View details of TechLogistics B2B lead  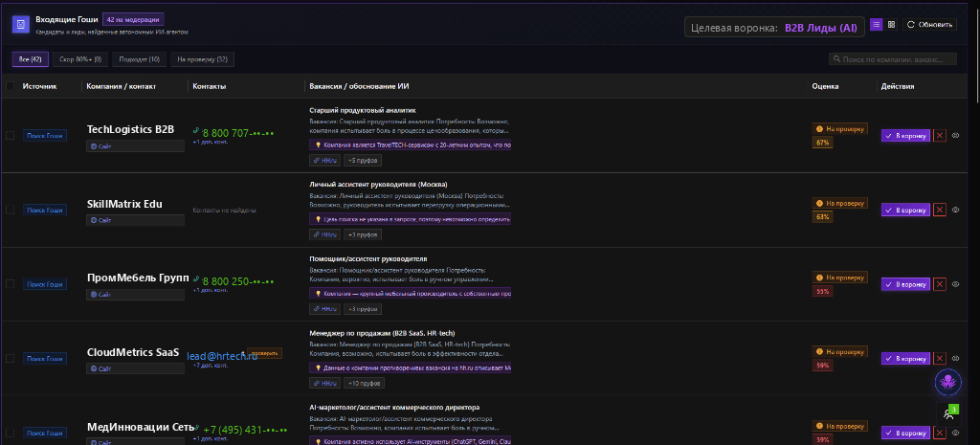coord(956,136)
